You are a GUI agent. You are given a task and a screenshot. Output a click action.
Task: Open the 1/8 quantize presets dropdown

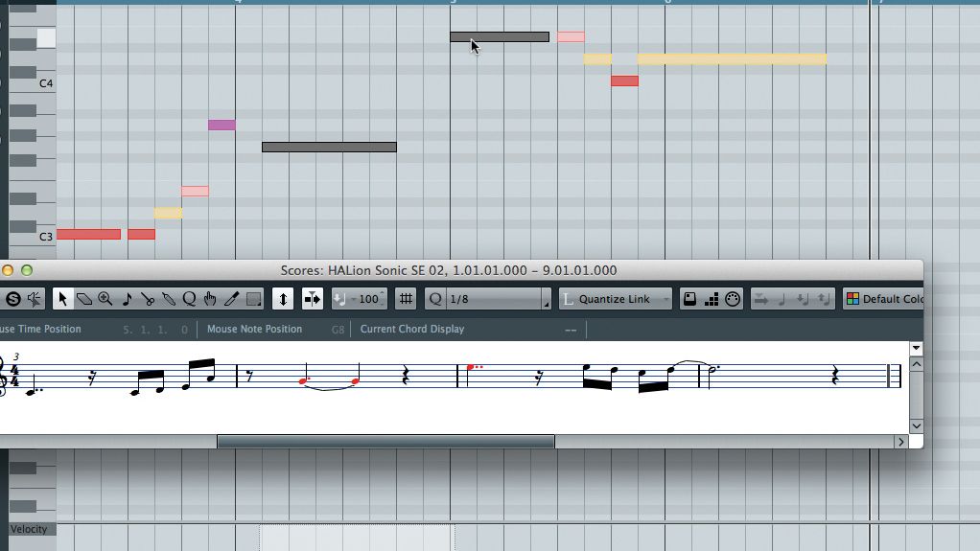pyautogui.click(x=546, y=299)
